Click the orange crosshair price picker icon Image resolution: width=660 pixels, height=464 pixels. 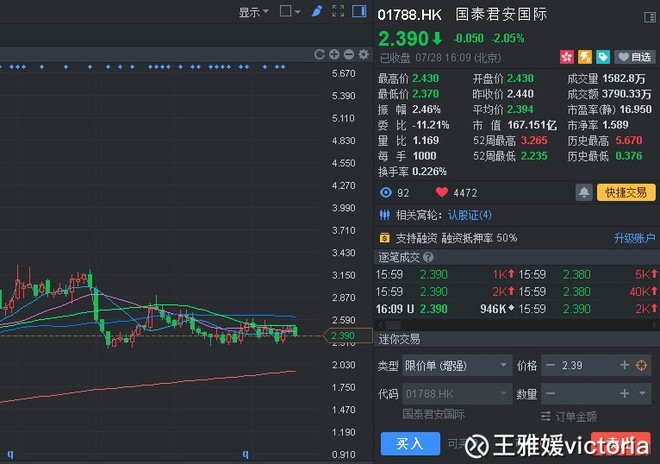[641, 365]
